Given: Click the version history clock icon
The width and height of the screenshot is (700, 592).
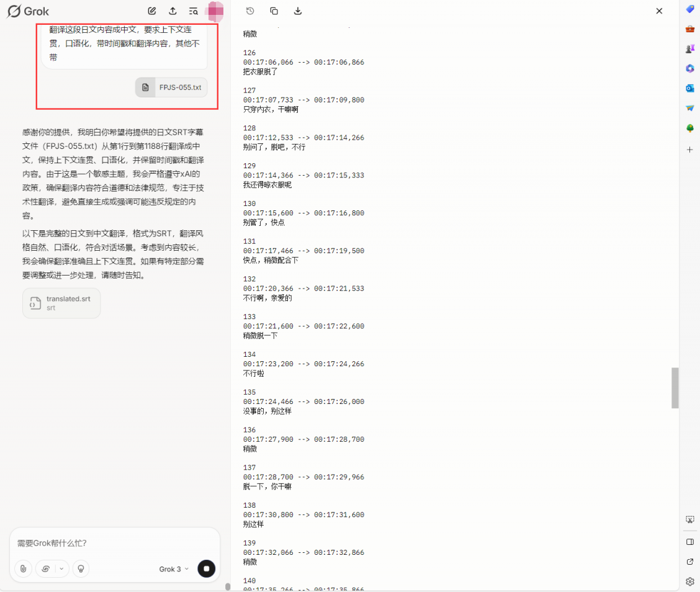Looking at the screenshot, I should (x=250, y=11).
